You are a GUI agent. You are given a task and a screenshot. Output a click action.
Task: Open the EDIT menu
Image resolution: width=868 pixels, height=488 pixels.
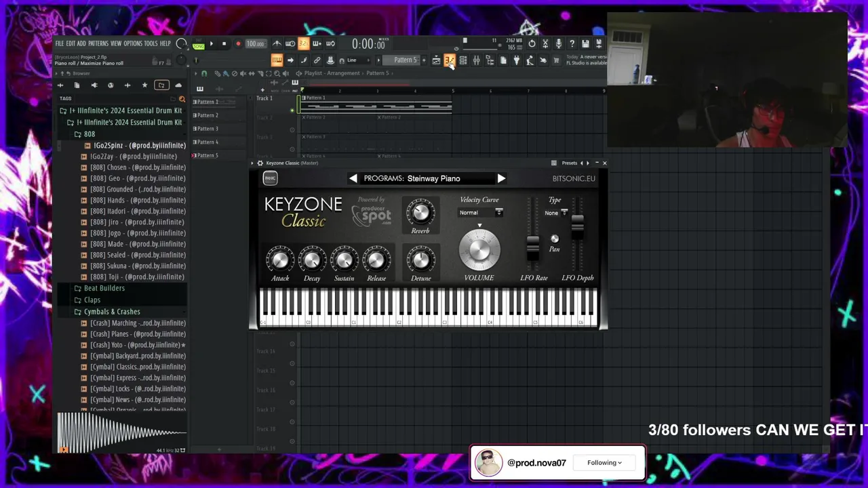point(71,44)
